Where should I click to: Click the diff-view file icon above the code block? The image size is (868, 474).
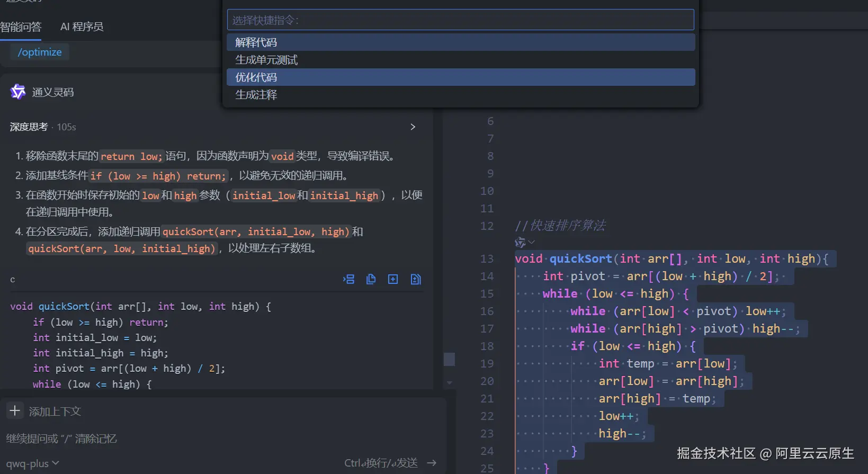[x=416, y=279]
